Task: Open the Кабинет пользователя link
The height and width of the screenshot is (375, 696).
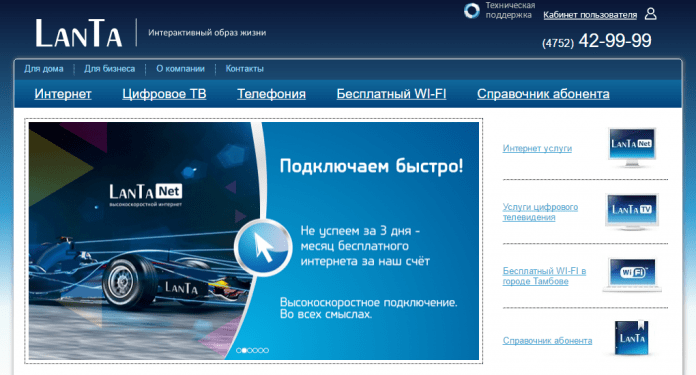Action: tap(590, 15)
